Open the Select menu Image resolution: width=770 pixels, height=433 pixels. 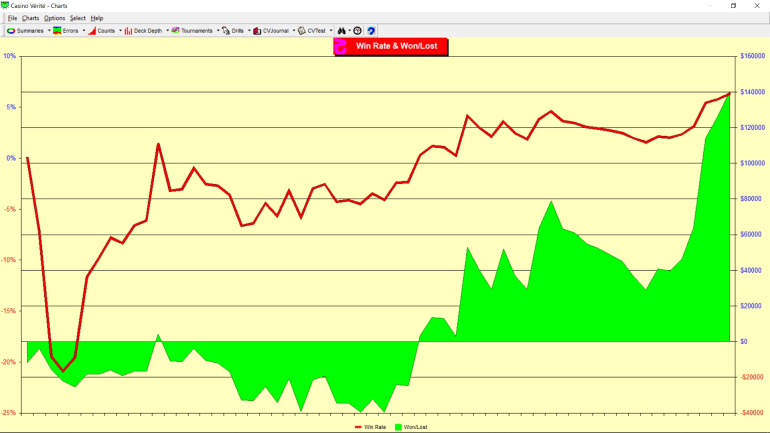point(78,18)
